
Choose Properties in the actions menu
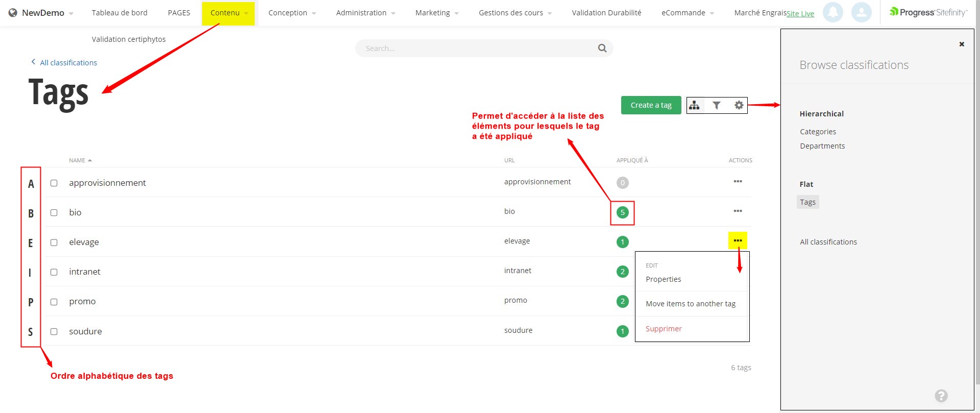click(663, 279)
